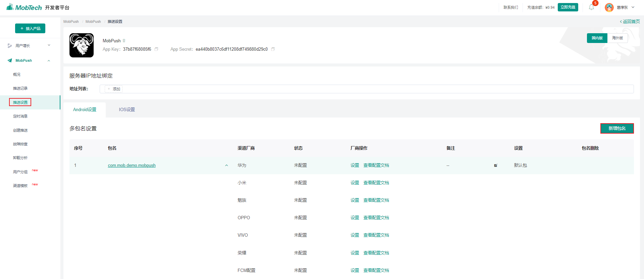
Task: Open 创建推送 in sidebar
Action: click(x=20, y=130)
